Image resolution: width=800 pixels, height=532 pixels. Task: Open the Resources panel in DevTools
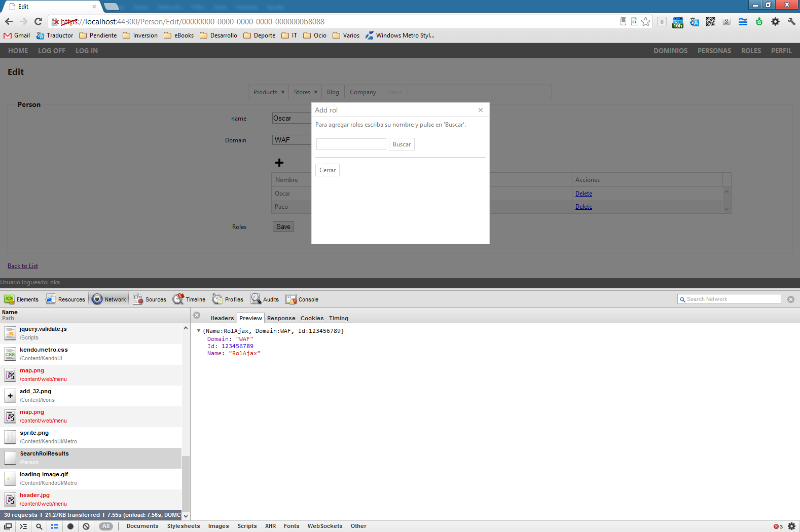click(x=66, y=299)
